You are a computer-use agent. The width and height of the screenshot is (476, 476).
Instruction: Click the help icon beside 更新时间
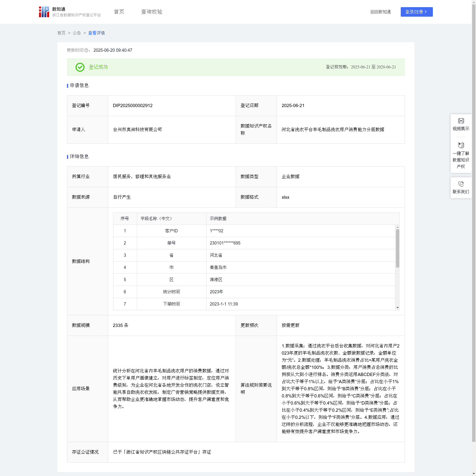(x=86, y=51)
